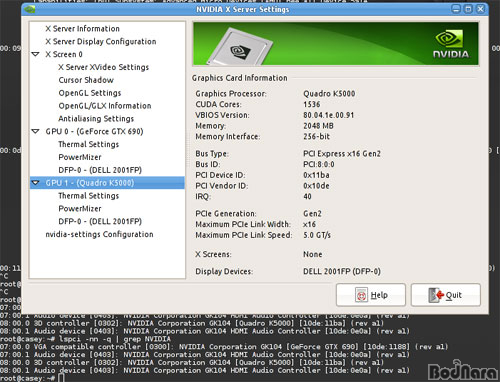Select DFP-0 DELL 2001FP under GPU 1
The width and height of the screenshot is (500, 382).
100,221
